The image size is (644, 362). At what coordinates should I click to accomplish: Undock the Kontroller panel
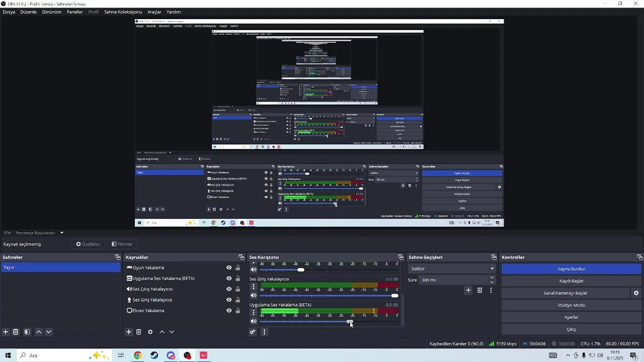[639, 257]
